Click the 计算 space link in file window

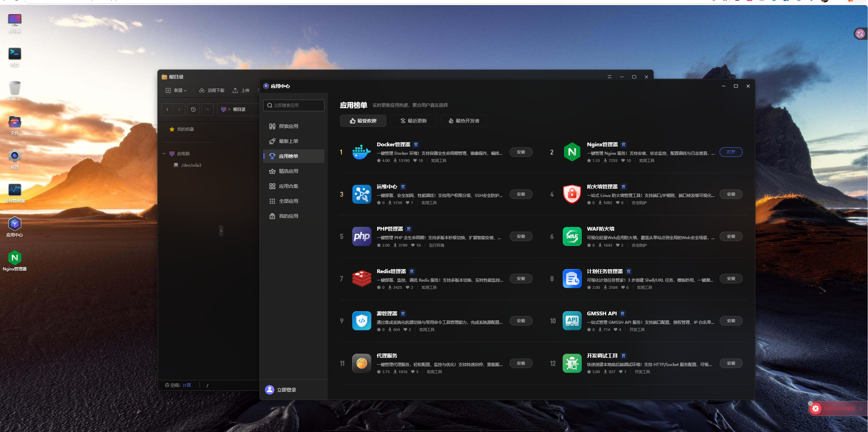[x=187, y=385]
